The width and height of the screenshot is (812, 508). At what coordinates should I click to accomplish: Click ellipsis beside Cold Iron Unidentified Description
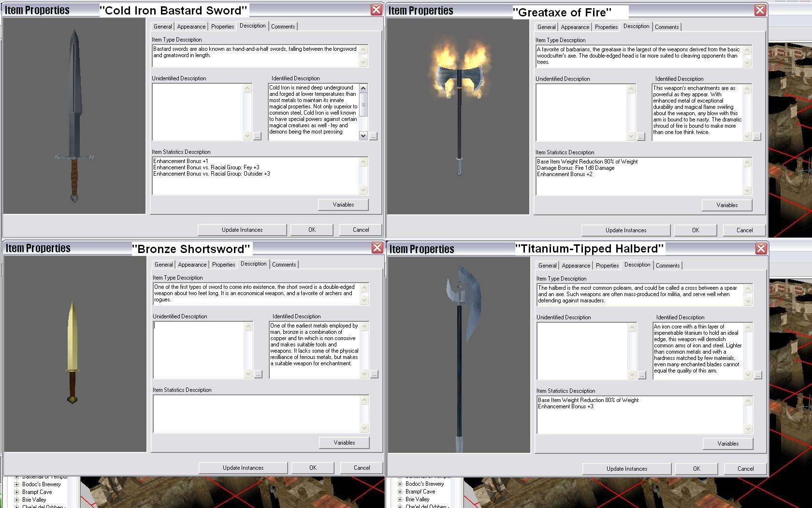coord(257,137)
